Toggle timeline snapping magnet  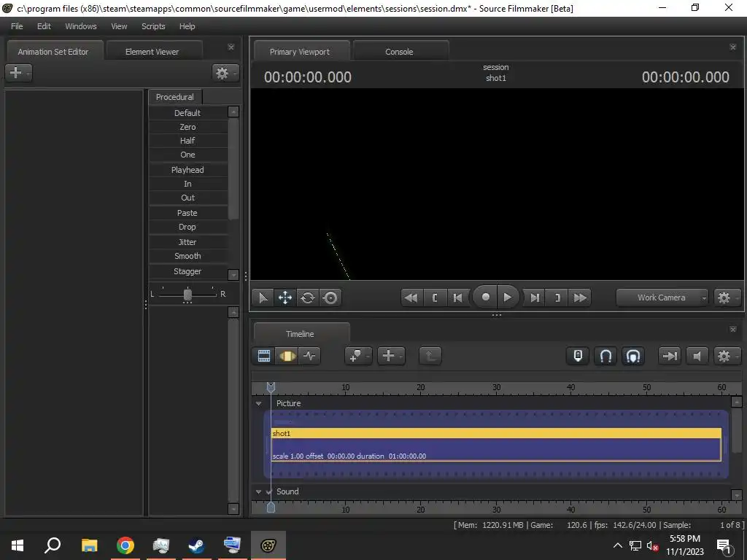[605, 356]
